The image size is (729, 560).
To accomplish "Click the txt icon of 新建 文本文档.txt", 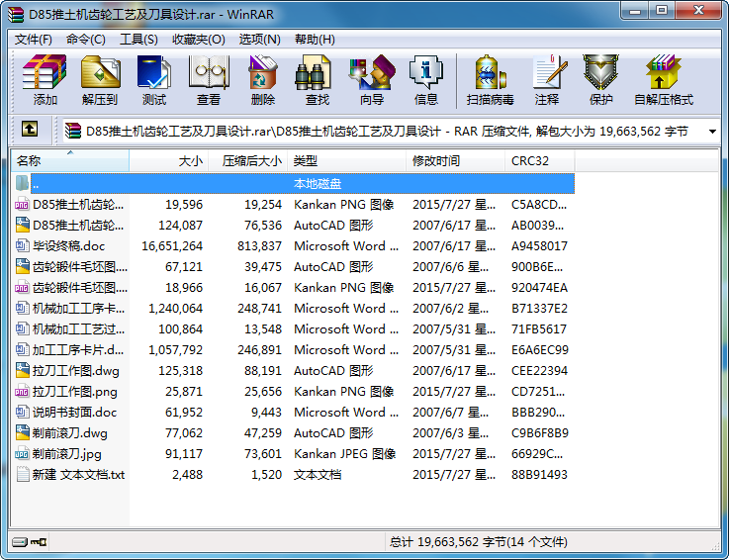I will point(23,475).
